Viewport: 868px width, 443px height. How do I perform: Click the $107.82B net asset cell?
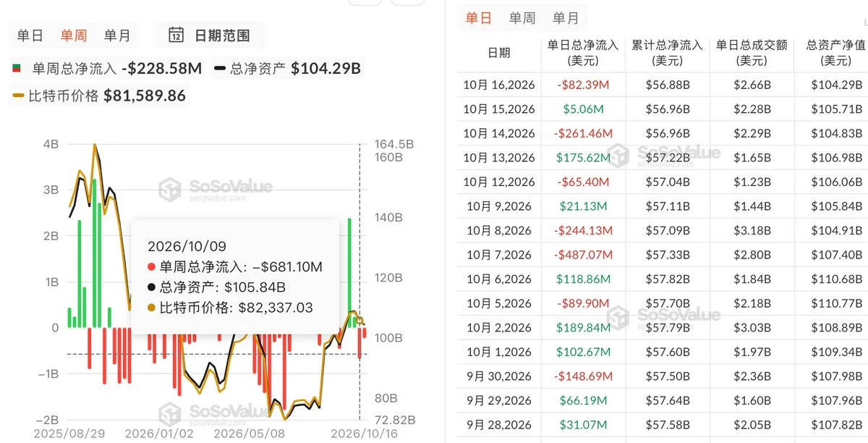click(x=838, y=425)
